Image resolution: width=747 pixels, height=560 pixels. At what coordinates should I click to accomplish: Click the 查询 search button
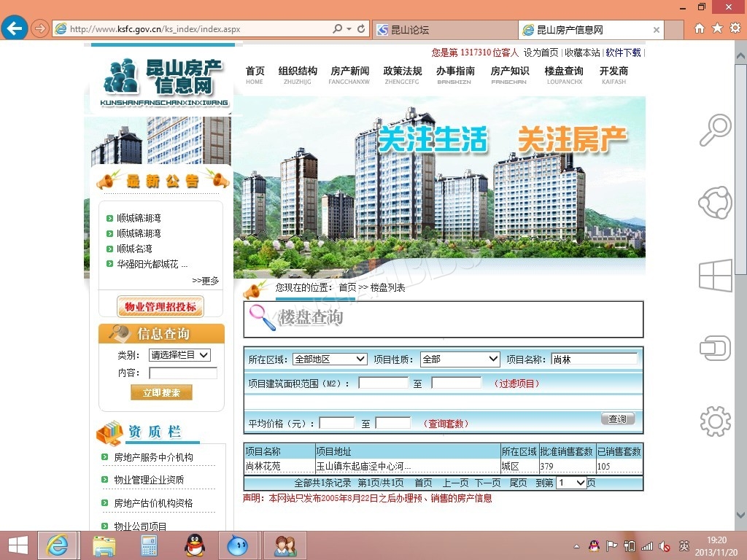click(617, 419)
